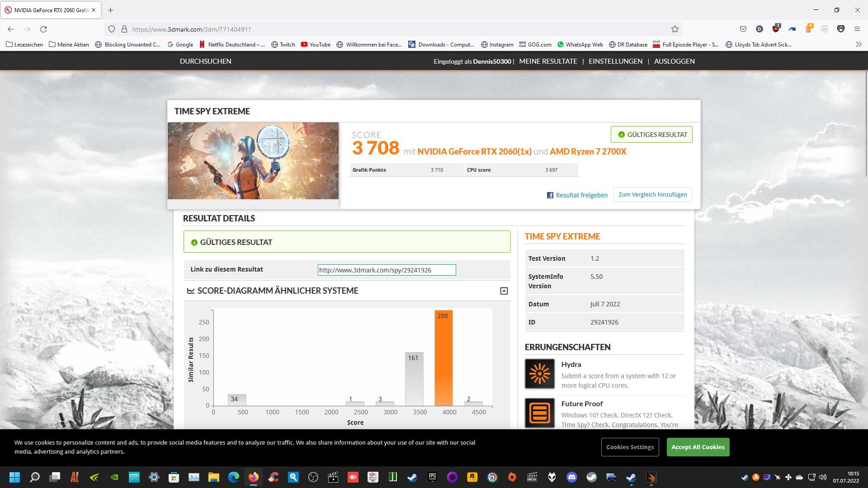Image resolution: width=868 pixels, height=488 pixels.
Task: Open a new browser tab
Action: point(111,10)
